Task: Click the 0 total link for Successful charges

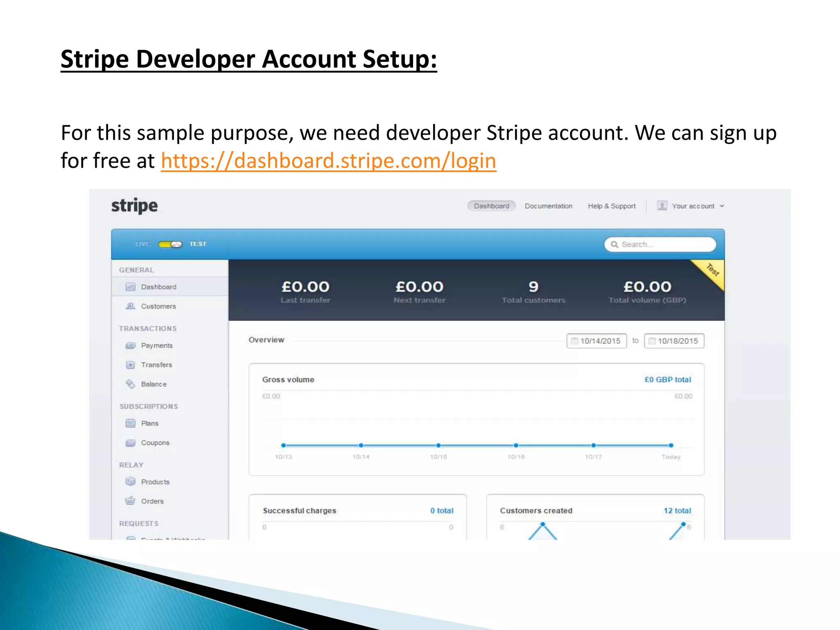Action: coord(442,511)
